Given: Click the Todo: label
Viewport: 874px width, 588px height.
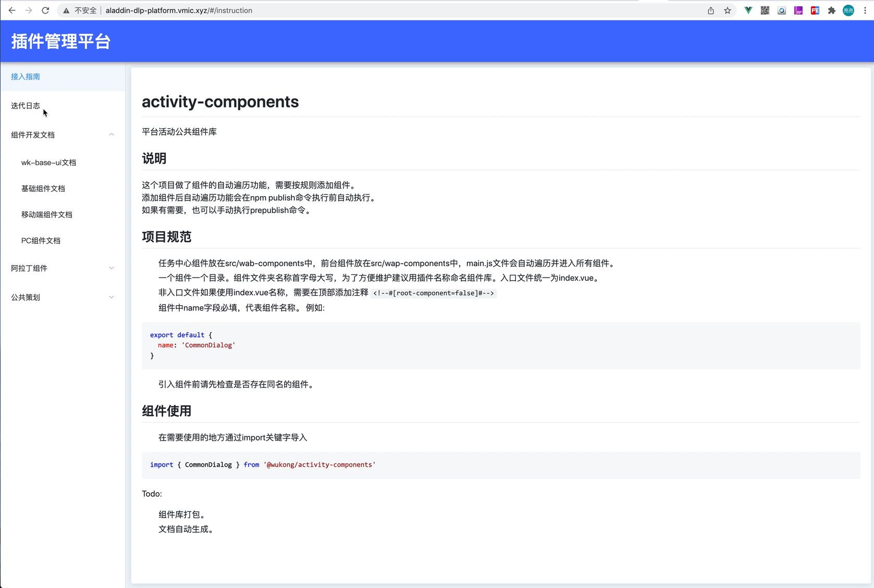Looking at the screenshot, I should [152, 494].
